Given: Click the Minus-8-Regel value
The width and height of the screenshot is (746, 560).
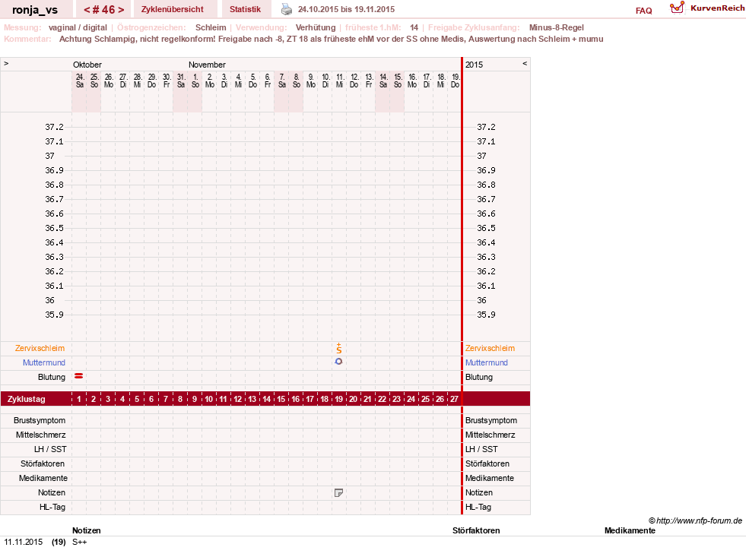Looking at the screenshot, I should pos(556,27).
